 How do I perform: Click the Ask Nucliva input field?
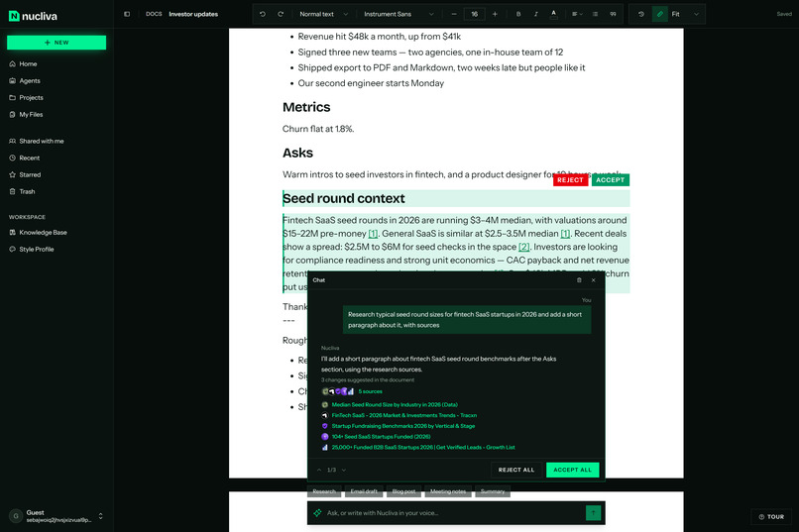tap(453, 513)
